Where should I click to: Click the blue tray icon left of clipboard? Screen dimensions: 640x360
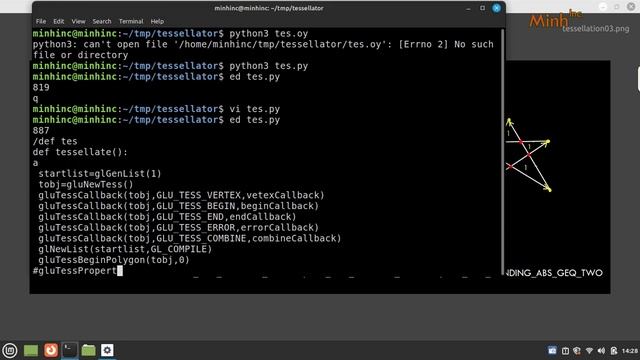tap(552, 351)
